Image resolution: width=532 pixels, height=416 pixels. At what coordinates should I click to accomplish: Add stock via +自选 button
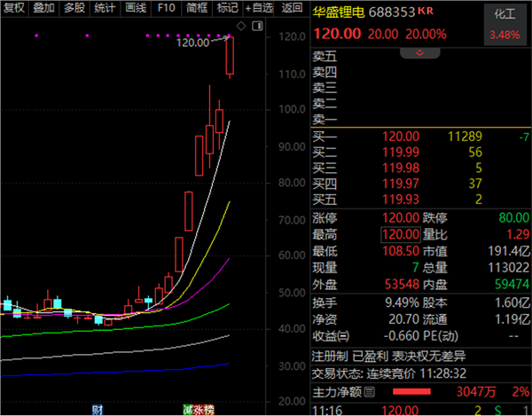click(258, 8)
